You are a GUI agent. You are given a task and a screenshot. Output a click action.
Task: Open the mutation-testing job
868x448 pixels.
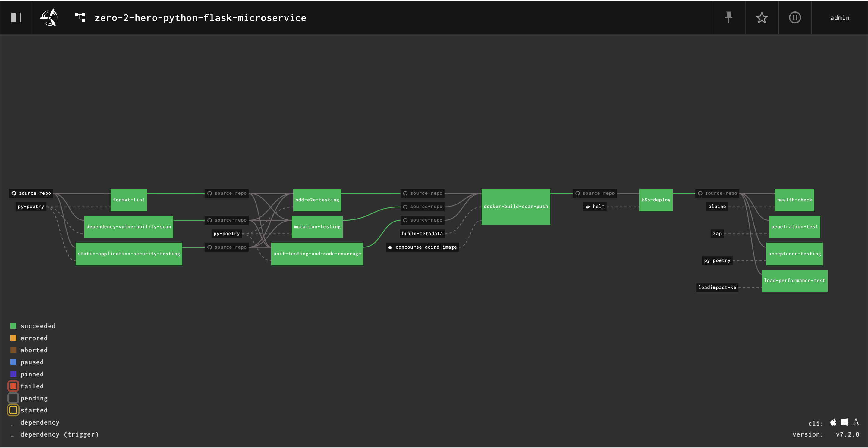pos(317,227)
